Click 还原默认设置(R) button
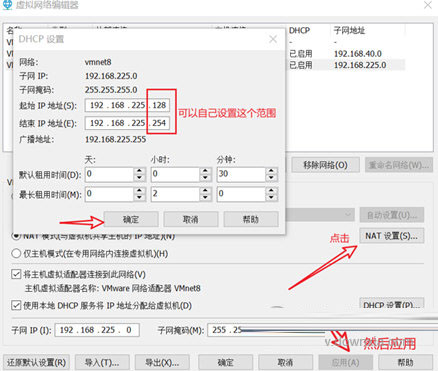 coord(36,362)
